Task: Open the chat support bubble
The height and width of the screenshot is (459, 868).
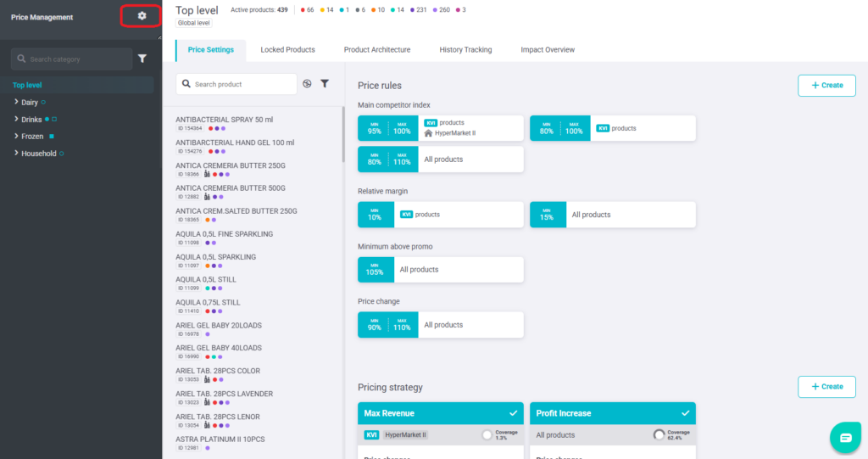Action: 845,438
